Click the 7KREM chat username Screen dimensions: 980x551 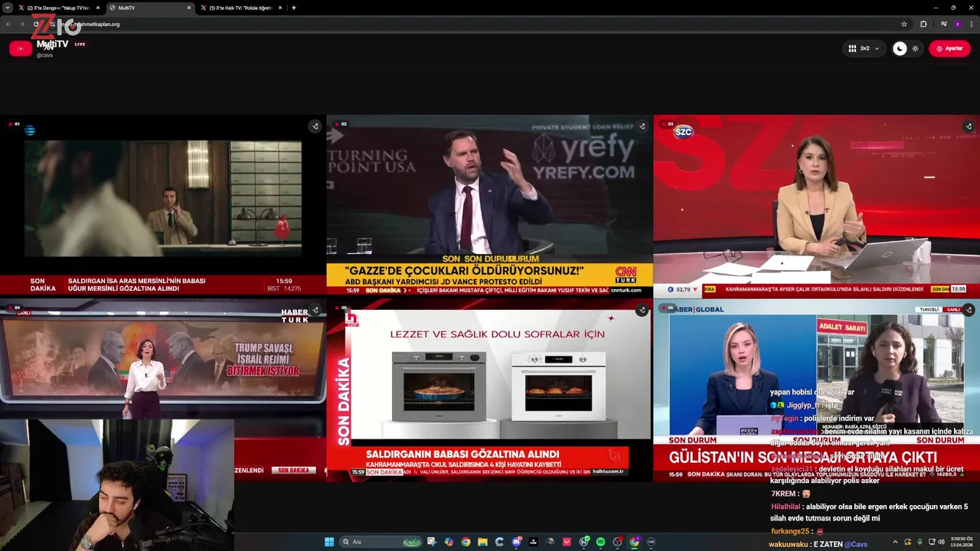pyautogui.click(x=783, y=494)
